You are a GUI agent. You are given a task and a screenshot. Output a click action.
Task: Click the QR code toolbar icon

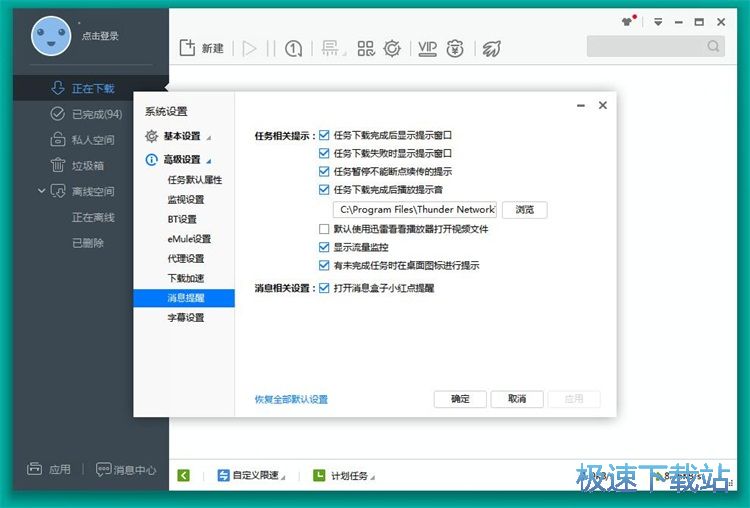click(366, 48)
